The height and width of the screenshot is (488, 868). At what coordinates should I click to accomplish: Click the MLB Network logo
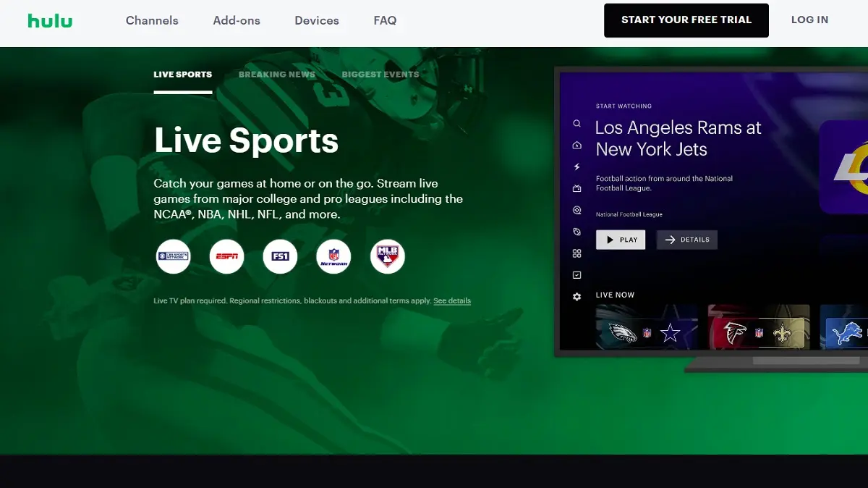tap(388, 256)
